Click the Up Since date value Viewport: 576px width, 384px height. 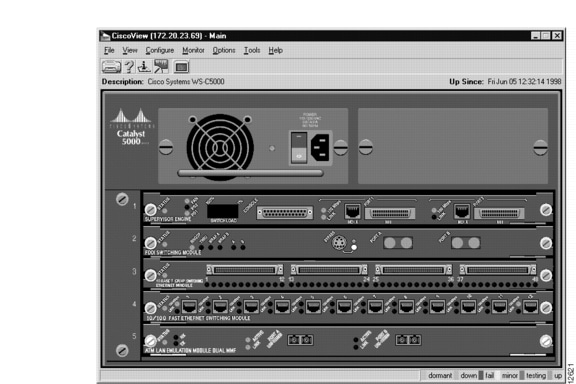coord(524,82)
